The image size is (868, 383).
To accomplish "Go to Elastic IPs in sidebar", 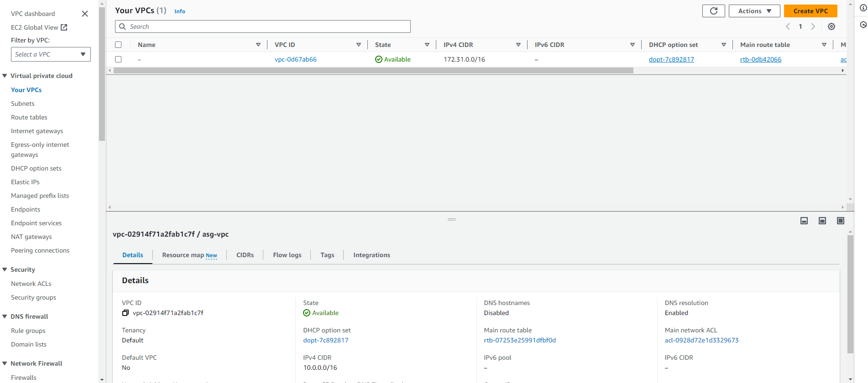I will coord(25,182).
